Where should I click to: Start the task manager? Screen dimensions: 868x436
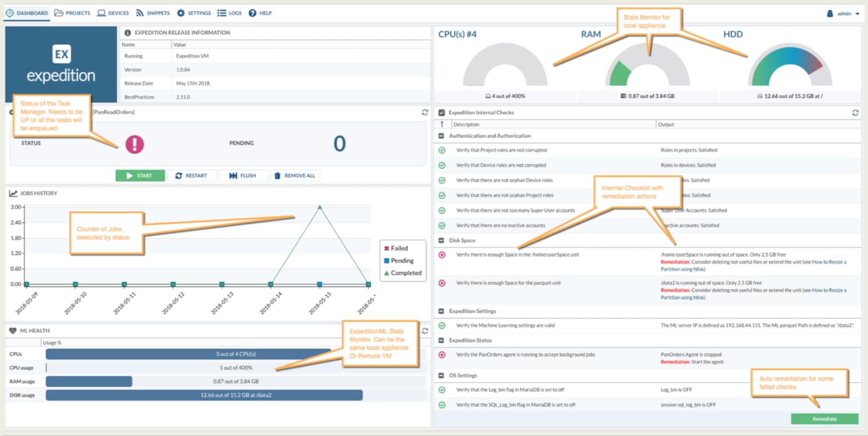click(140, 175)
